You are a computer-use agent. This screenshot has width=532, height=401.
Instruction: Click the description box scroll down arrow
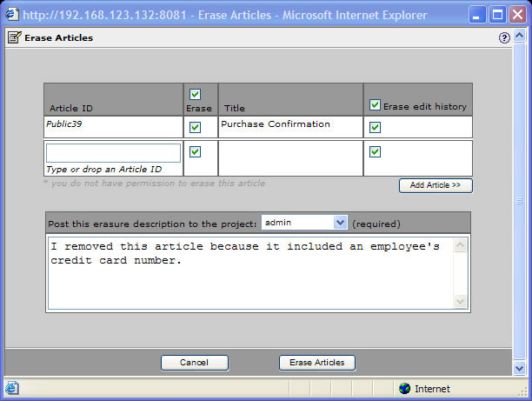461,302
